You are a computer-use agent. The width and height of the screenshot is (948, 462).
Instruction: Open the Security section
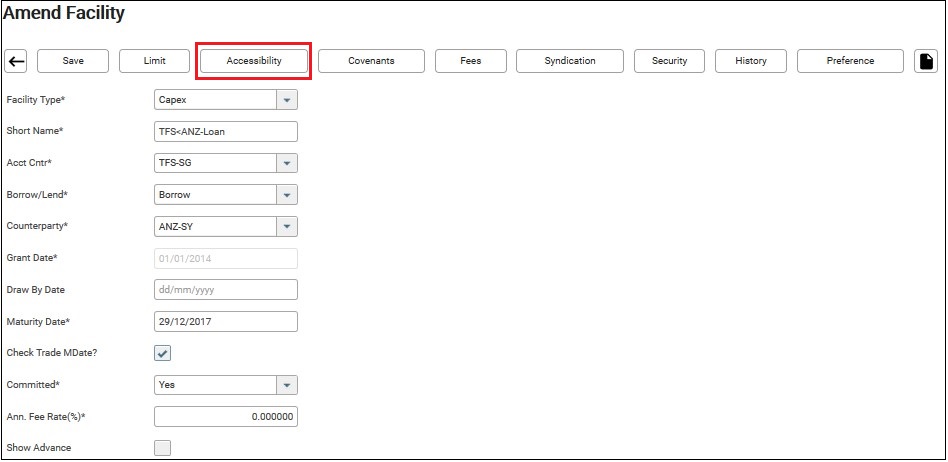click(669, 61)
